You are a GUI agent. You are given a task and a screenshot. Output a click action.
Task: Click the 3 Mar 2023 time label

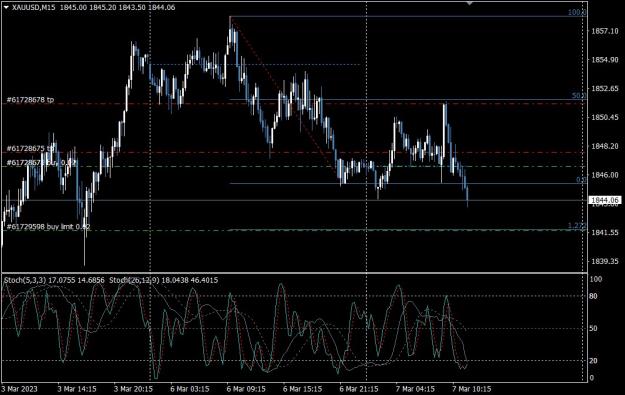[20, 389]
